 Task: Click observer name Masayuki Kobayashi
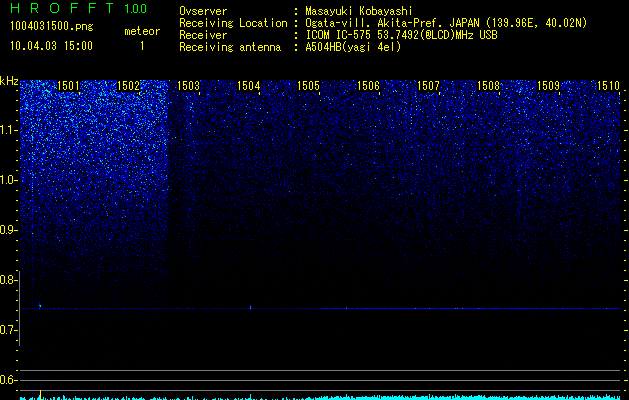tap(359, 11)
